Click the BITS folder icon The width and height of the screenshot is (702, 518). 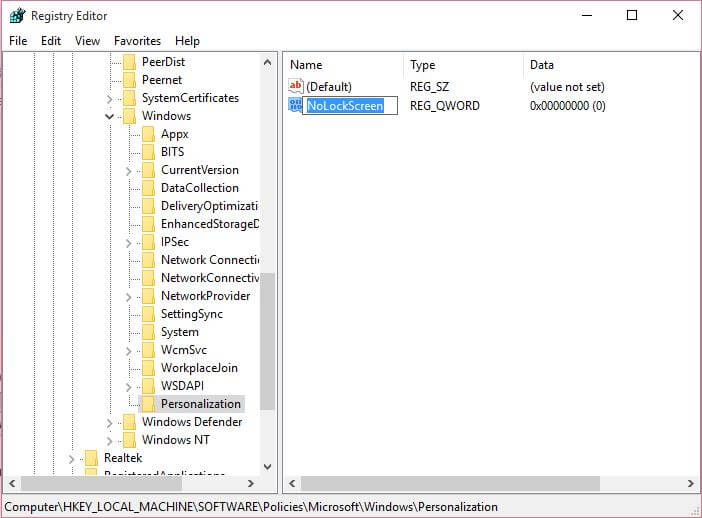coord(149,152)
